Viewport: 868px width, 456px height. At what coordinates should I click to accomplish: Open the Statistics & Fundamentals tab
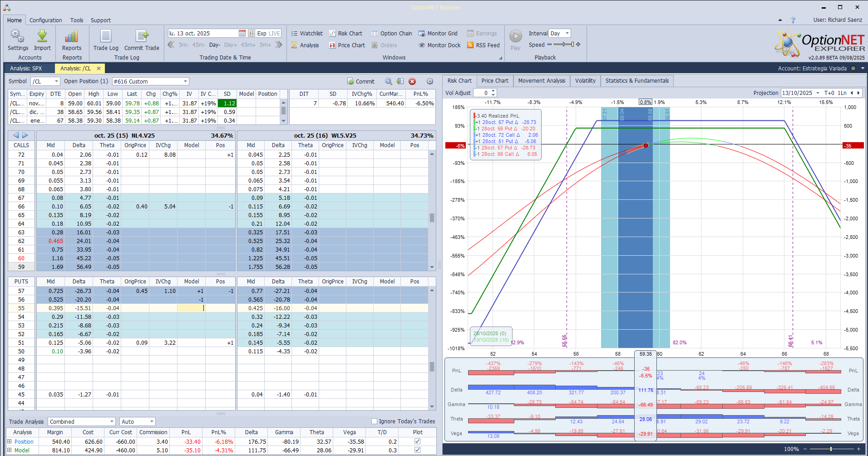[637, 81]
